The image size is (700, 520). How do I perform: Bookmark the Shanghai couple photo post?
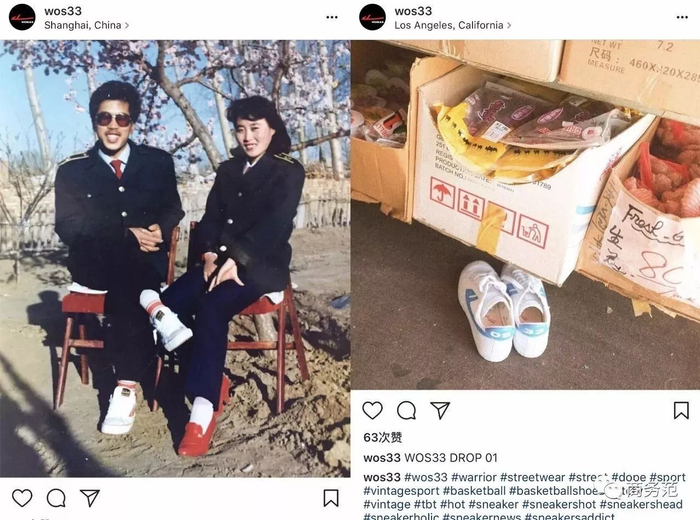pos(331,498)
